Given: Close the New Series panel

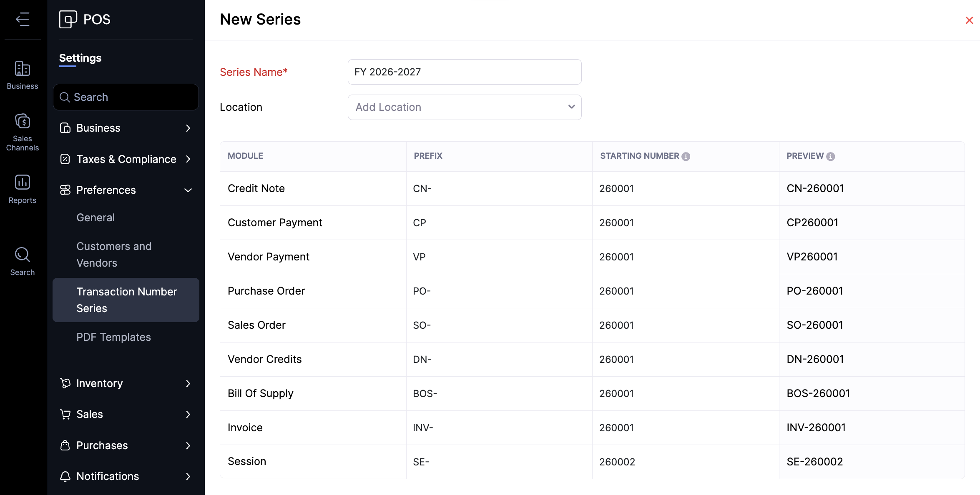Looking at the screenshot, I should (969, 20).
